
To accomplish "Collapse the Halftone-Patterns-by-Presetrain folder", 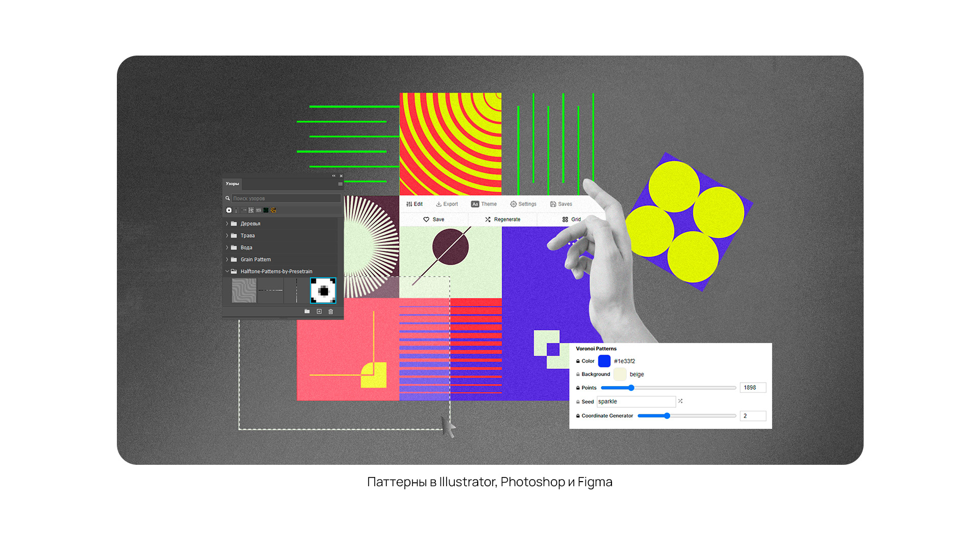I will click(x=227, y=271).
